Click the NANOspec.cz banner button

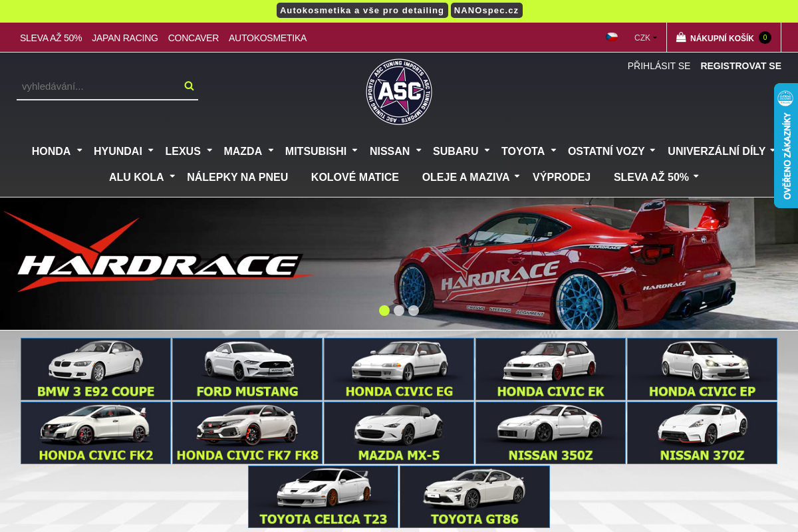[x=486, y=10]
